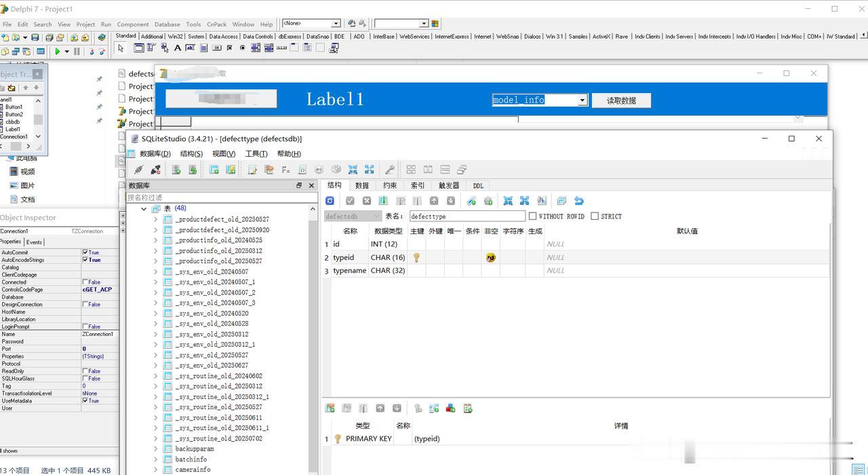This screenshot has height=475, width=868.
Task: Open the ZConnection1 object selector in Inspector
Action: click(x=60, y=231)
